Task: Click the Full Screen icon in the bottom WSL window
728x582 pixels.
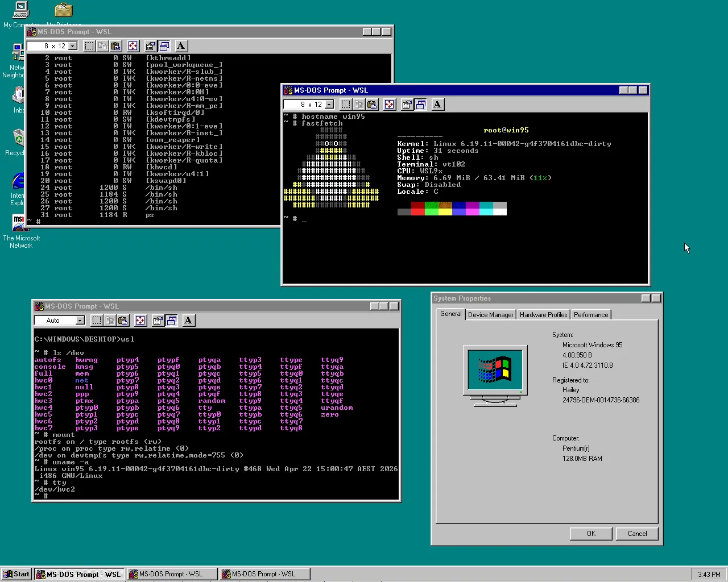Action: click(140, 320)
